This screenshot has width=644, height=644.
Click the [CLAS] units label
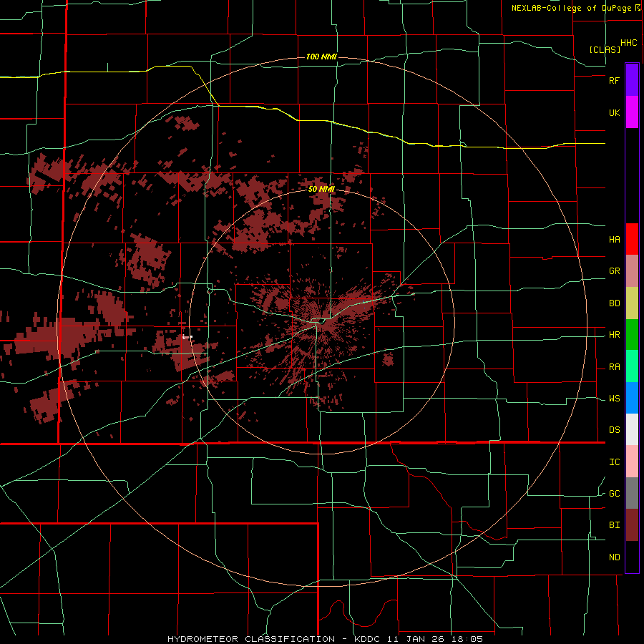point(605,49)
